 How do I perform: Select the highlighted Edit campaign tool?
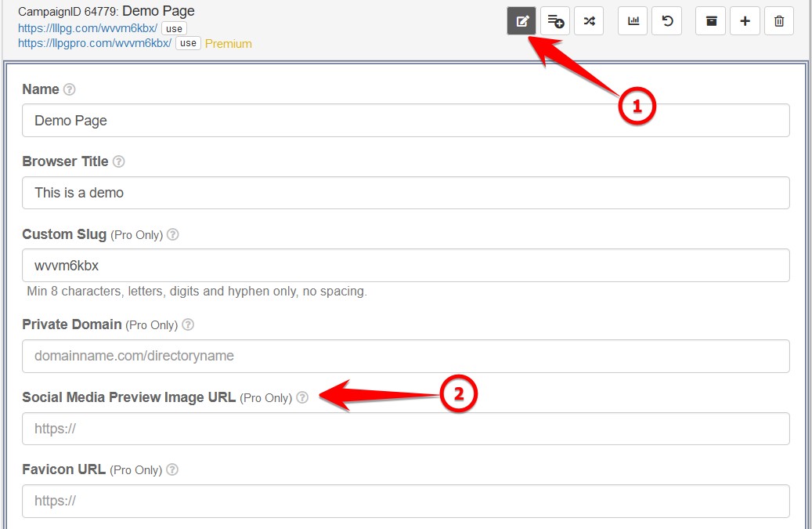coord(521,21)
